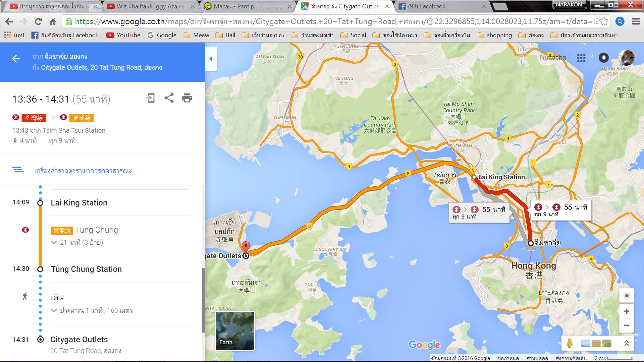
Task: Expand the map imagery panel chevrons
Action: [x=626, y=343]
